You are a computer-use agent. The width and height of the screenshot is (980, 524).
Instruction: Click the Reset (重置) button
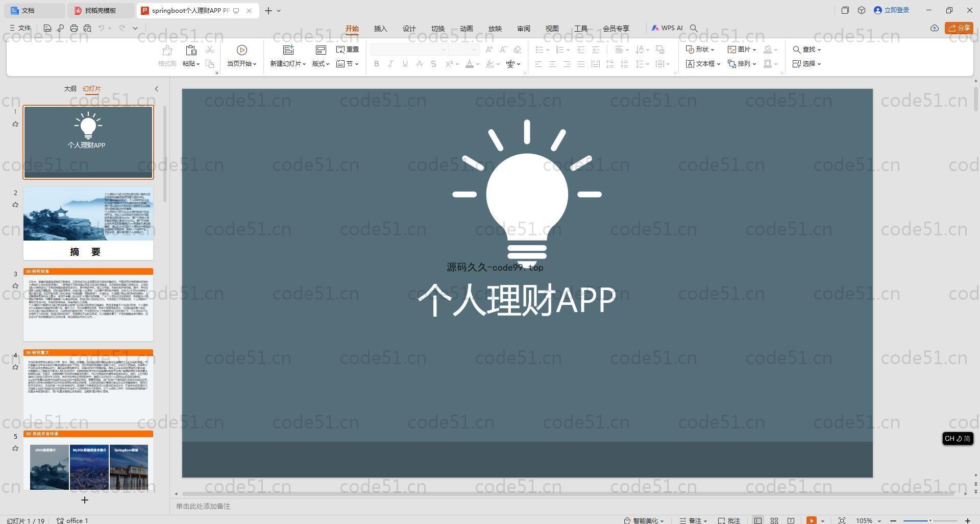coord(348,50)
